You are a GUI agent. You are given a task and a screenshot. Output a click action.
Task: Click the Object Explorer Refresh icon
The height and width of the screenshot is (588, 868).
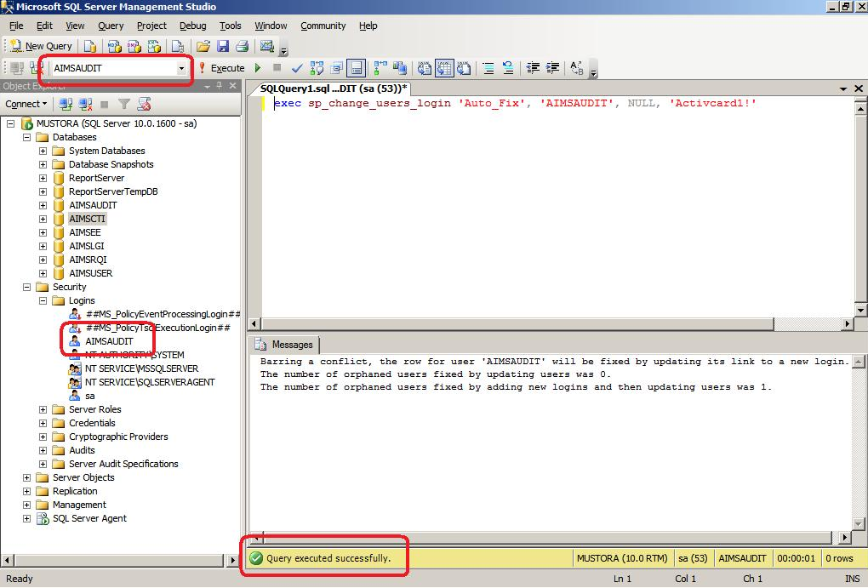coord(144,104)
